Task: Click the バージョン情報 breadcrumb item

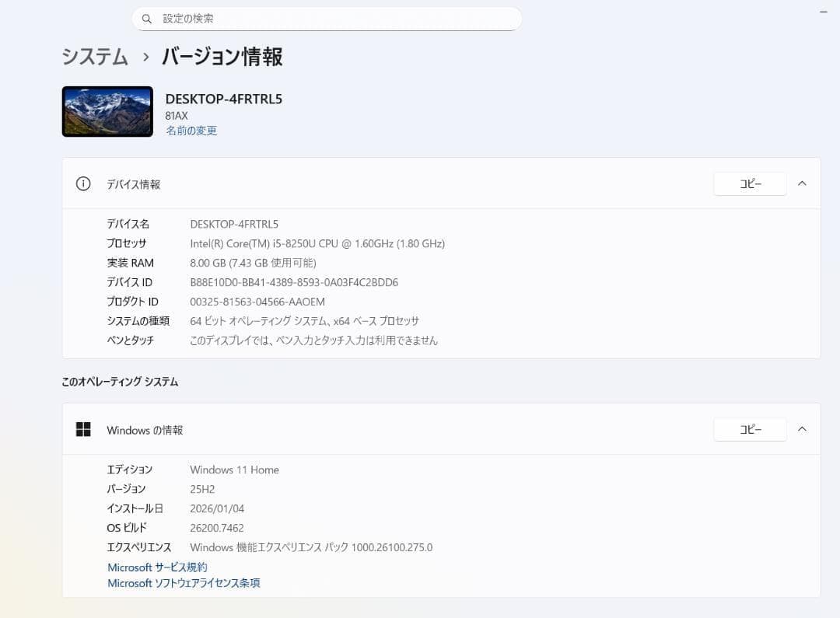Action: coord(220,58)
